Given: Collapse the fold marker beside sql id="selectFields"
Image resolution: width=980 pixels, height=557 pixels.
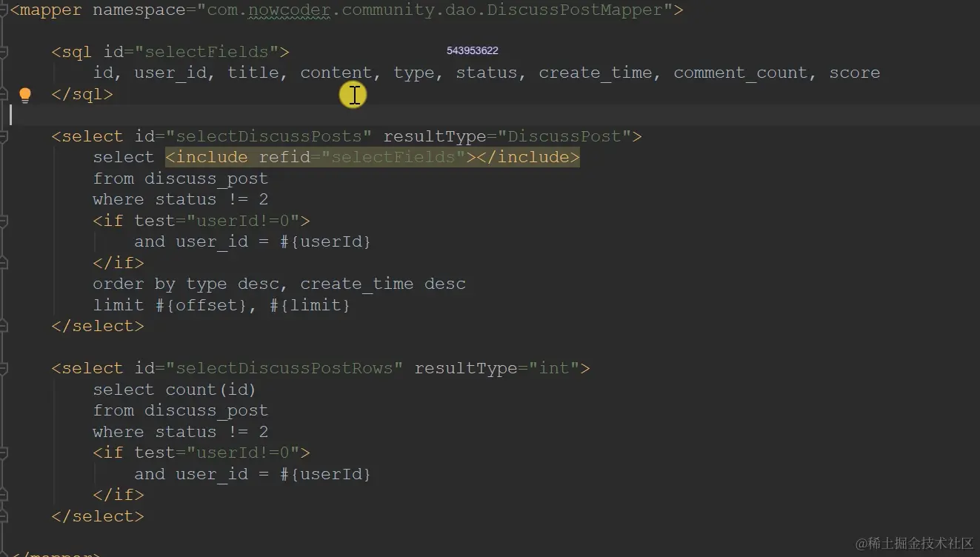Looking at the screenshot, I should [x=4, y=52].
